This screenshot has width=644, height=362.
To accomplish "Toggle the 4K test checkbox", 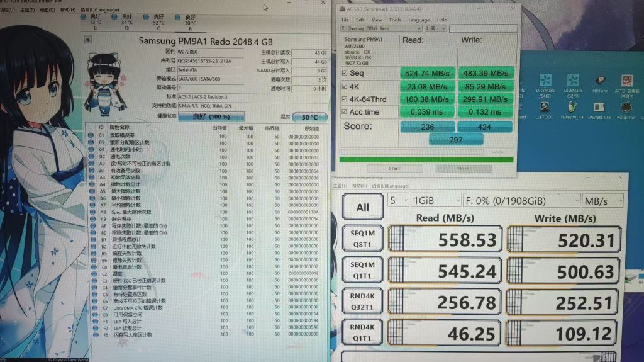I will coord(345,86).
